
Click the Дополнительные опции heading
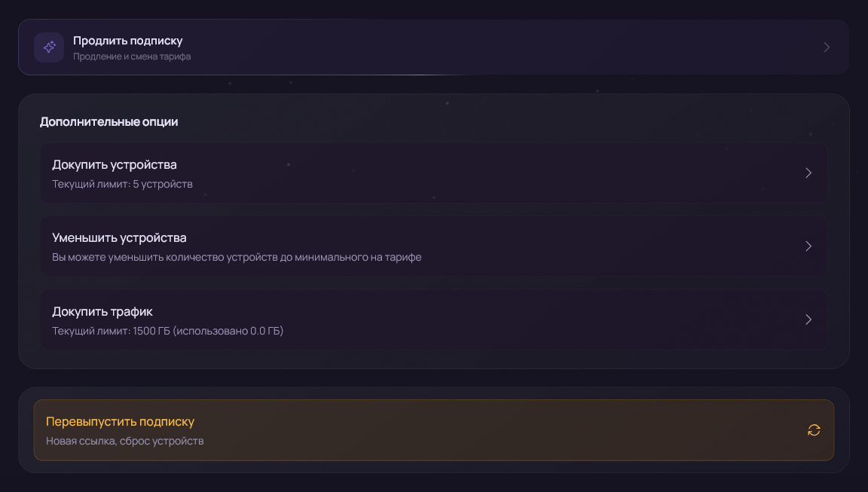point(109,122)
